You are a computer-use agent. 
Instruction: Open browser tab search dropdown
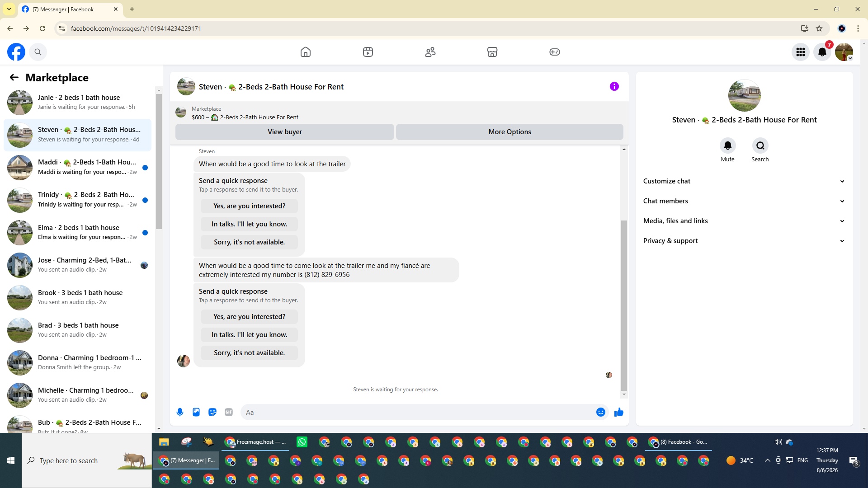tap(9, 9)
